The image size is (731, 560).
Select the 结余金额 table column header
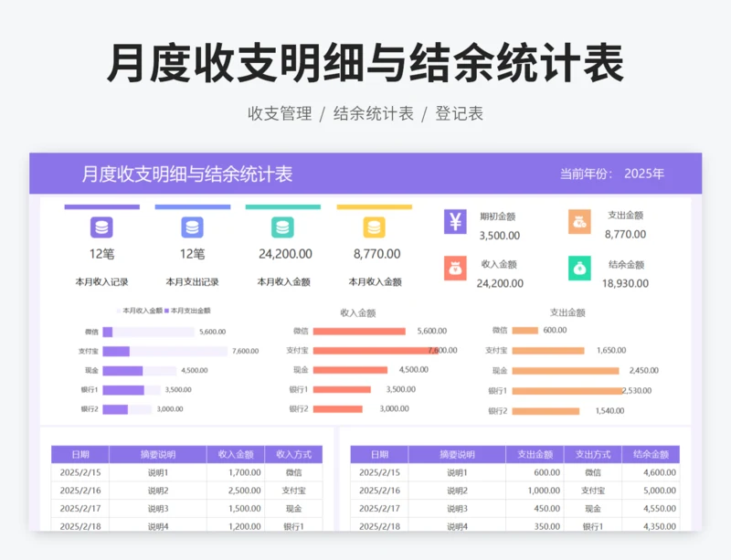pos(651,455)
